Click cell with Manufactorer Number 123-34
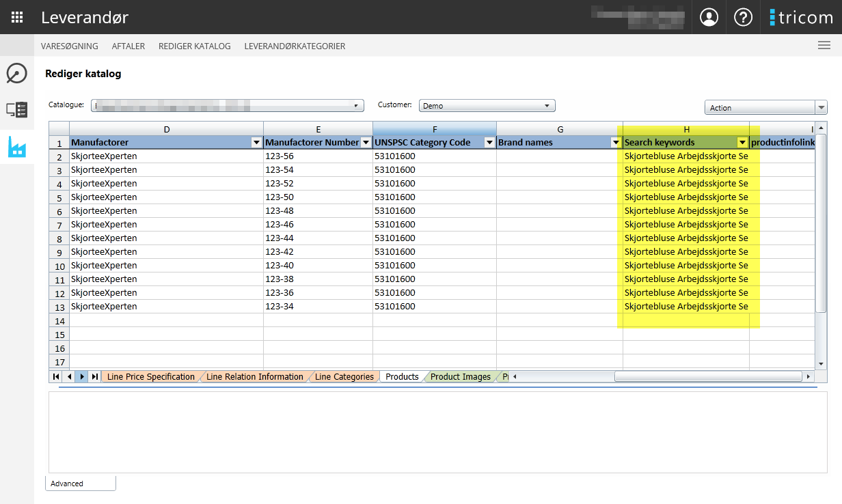 coord(318,307)
